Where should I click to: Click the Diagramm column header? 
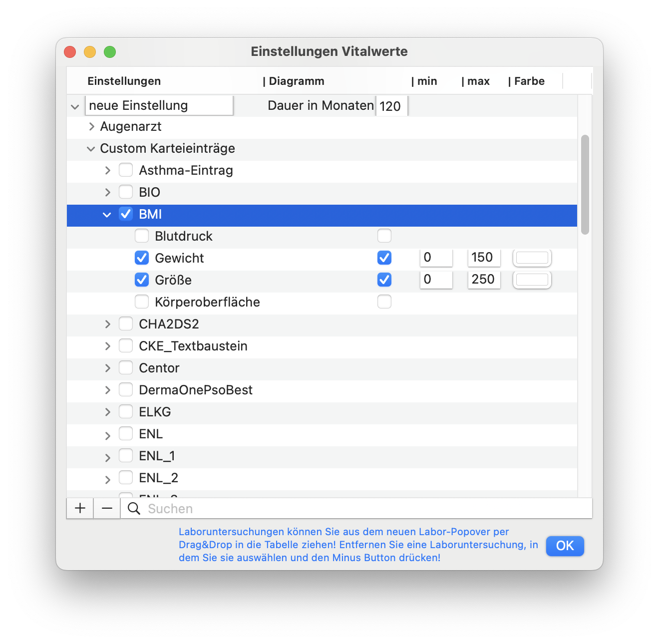coord(294,81)
